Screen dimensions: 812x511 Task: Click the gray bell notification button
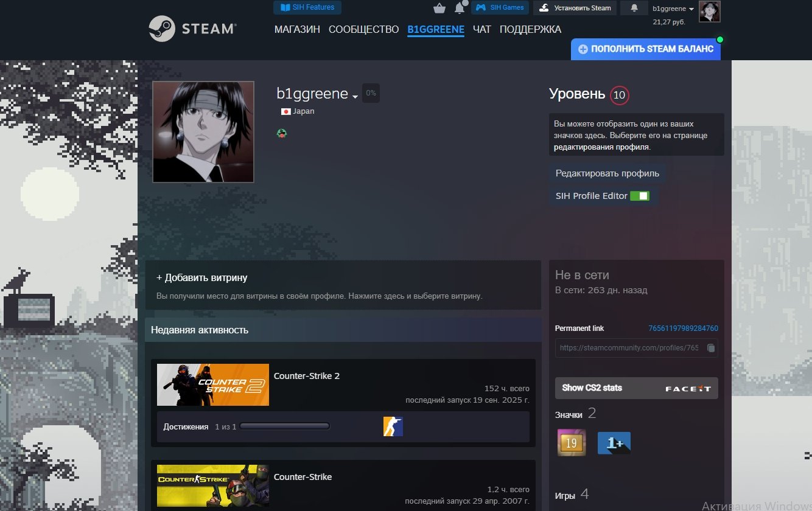coord(634,8)
